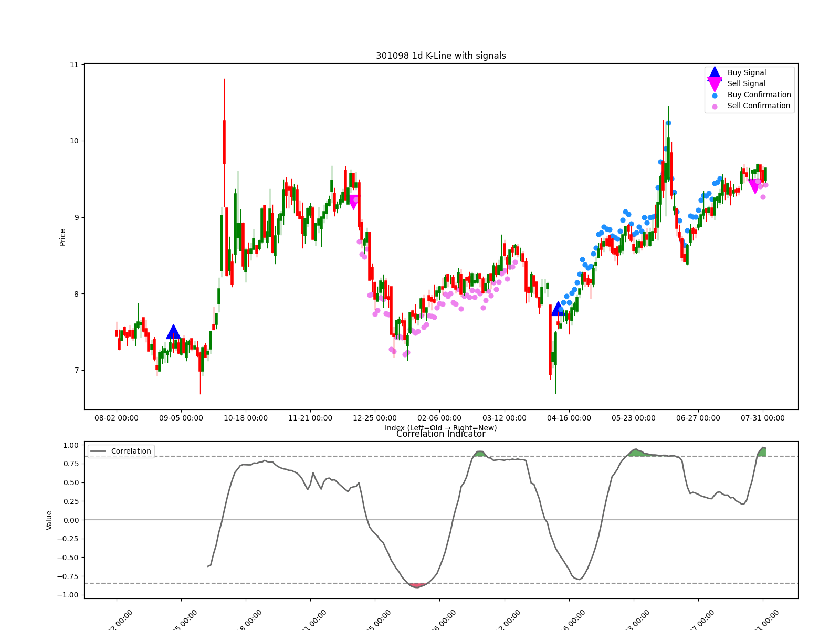Click the magenta Sell Signal triangle in legend

pyautogui.click(x=715, y=85)
